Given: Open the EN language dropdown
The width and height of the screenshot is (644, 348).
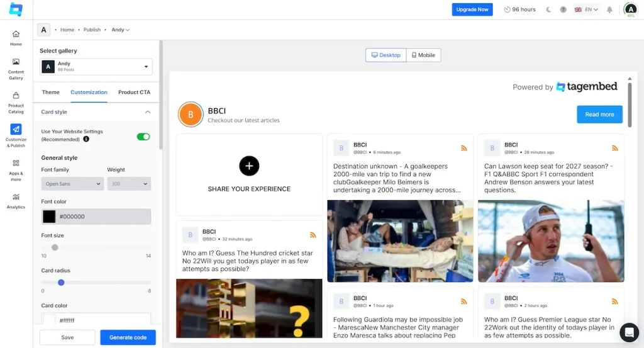Looking at the screenshot, I should pyautogui.click(x=586, y=9).
